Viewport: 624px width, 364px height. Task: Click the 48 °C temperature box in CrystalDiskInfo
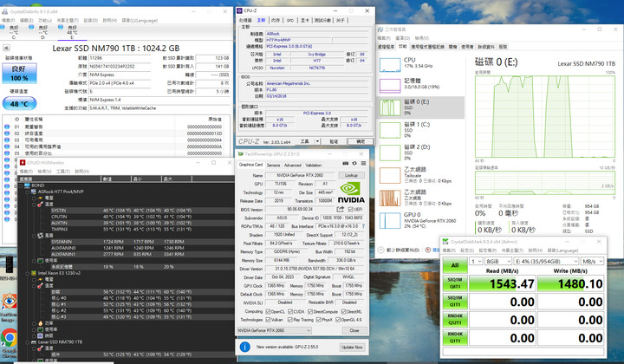click(x=19, y=104)
